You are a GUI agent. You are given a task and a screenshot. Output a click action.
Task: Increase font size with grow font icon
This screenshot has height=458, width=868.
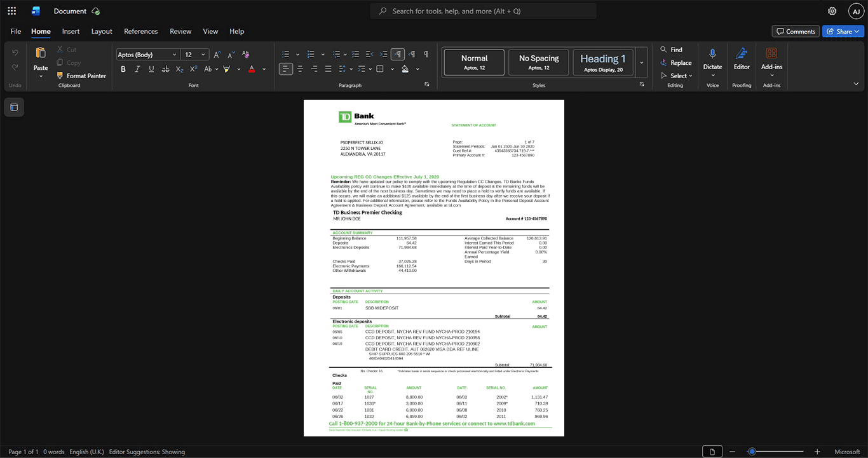pyautogui.click(x=217, y=55)
